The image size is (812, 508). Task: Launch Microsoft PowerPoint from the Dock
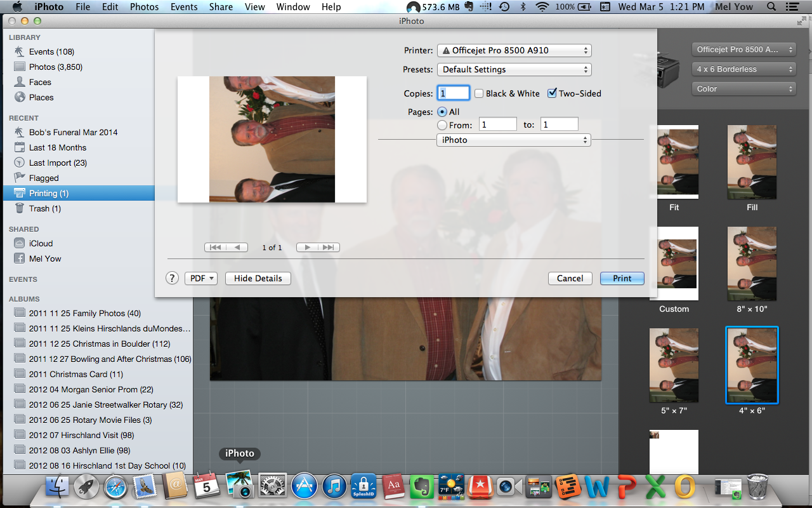click(x=627, y=488)
